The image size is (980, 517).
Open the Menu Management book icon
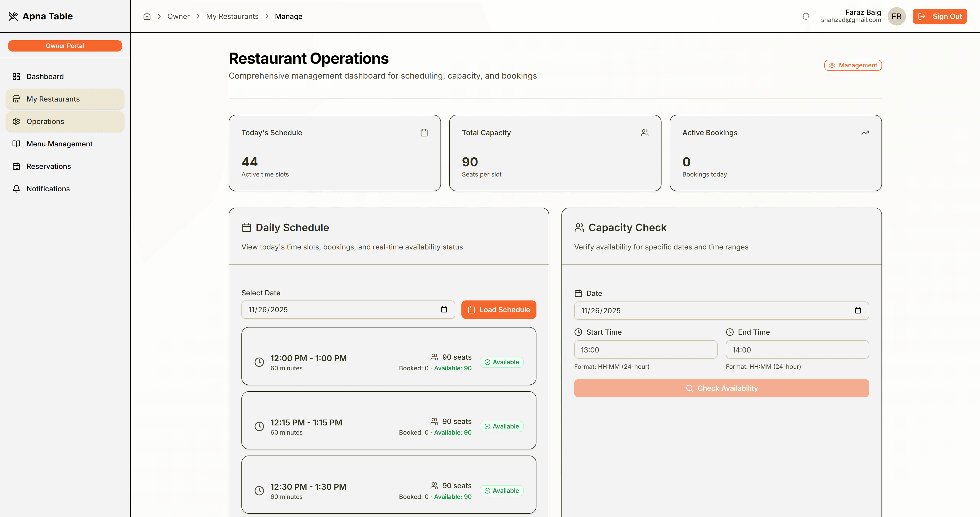[16, 144]
